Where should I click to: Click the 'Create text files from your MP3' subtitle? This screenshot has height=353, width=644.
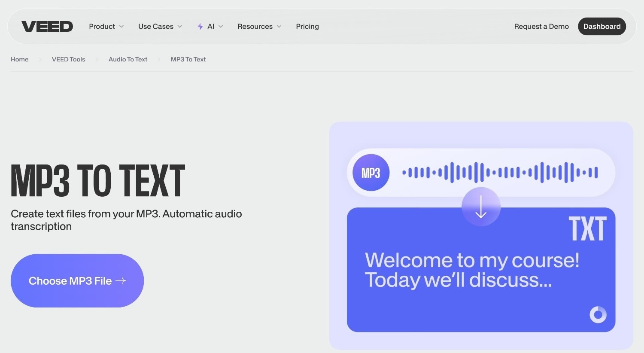pyautogui.click(x=126, y=220)
